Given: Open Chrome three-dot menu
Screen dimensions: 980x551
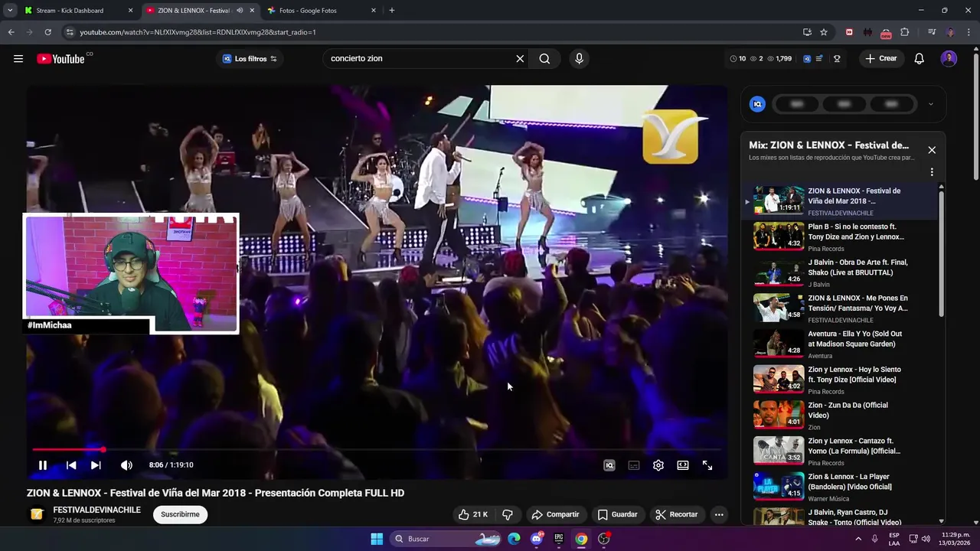Looking at the screenshot, I should (969, 32).
